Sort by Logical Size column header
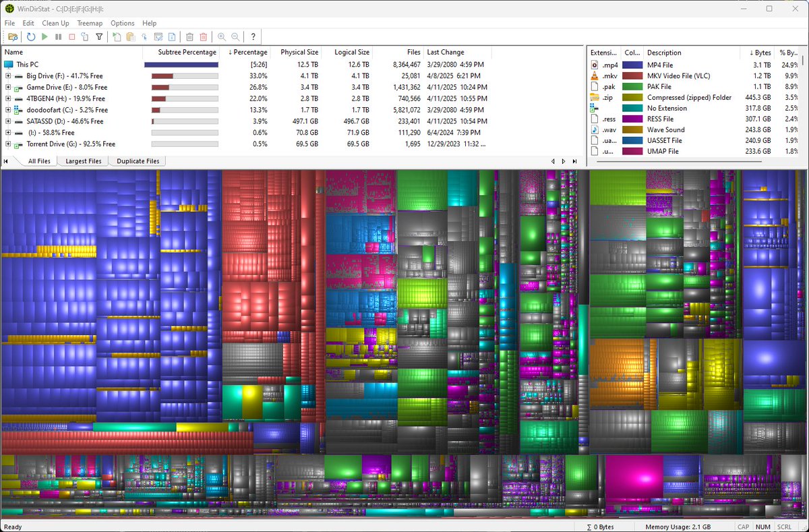The width and height of the screenshot is (809, 532). [347, 52]
